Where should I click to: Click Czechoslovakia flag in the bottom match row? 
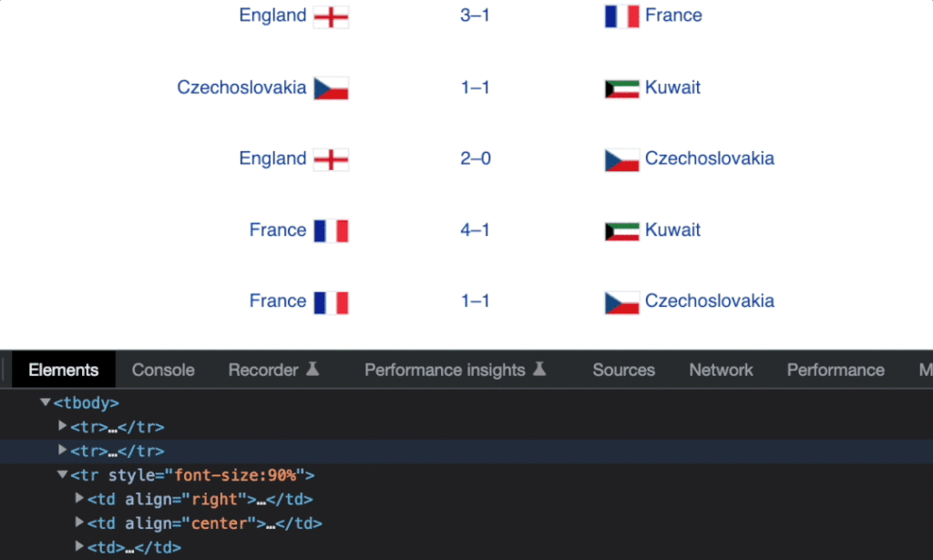click(621, 302)
